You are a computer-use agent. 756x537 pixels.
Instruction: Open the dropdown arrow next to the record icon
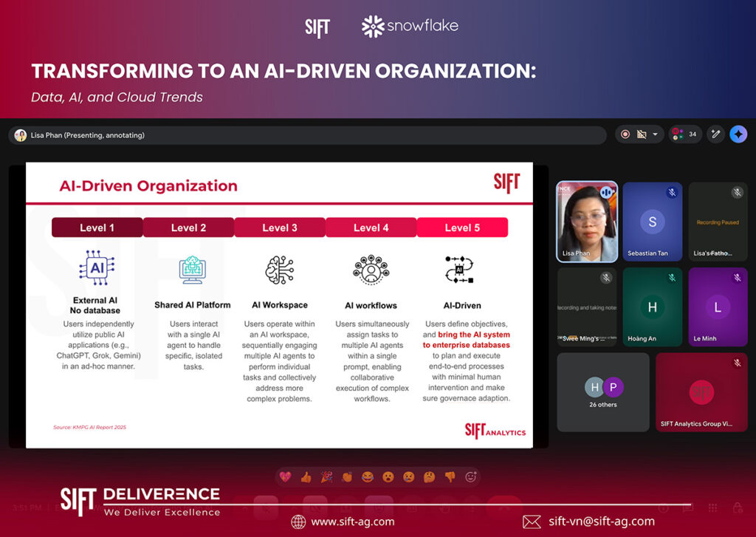[x=655, y=134]
